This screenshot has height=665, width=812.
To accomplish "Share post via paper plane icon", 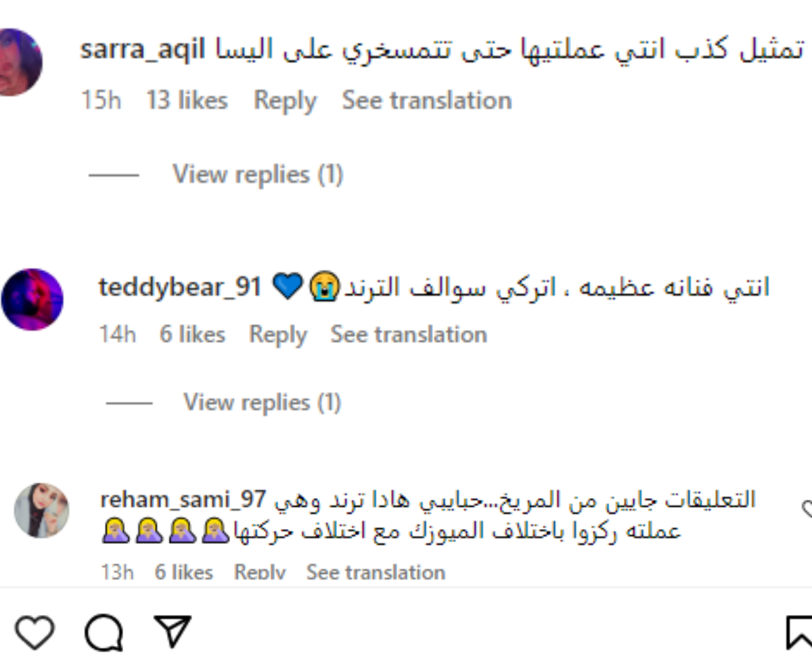I will click(x=173, y=632).
